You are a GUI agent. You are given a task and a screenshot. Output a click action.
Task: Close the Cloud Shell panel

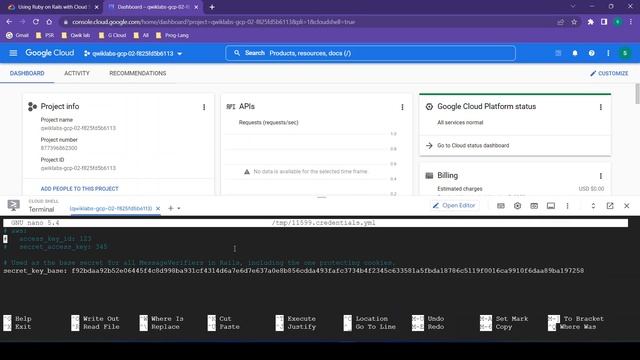pos(627,206)
